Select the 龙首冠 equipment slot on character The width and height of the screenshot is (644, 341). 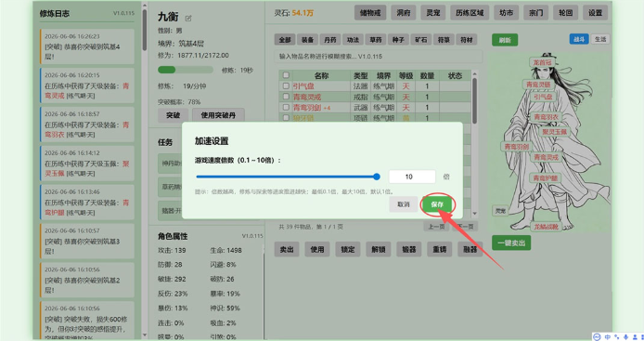coord(542,62)
